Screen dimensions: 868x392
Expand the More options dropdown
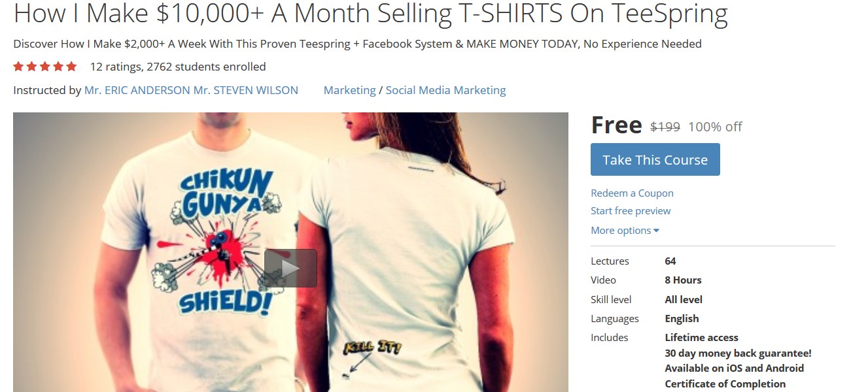coord(625,230)
